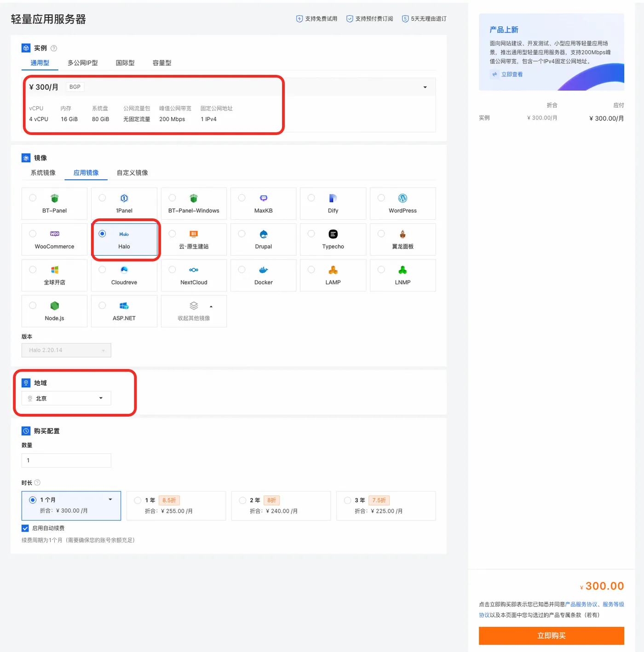The height and width of the screenshot is (652, 644).
Task: Click the 支持预付费订阅 label
Action: point(374,19)
